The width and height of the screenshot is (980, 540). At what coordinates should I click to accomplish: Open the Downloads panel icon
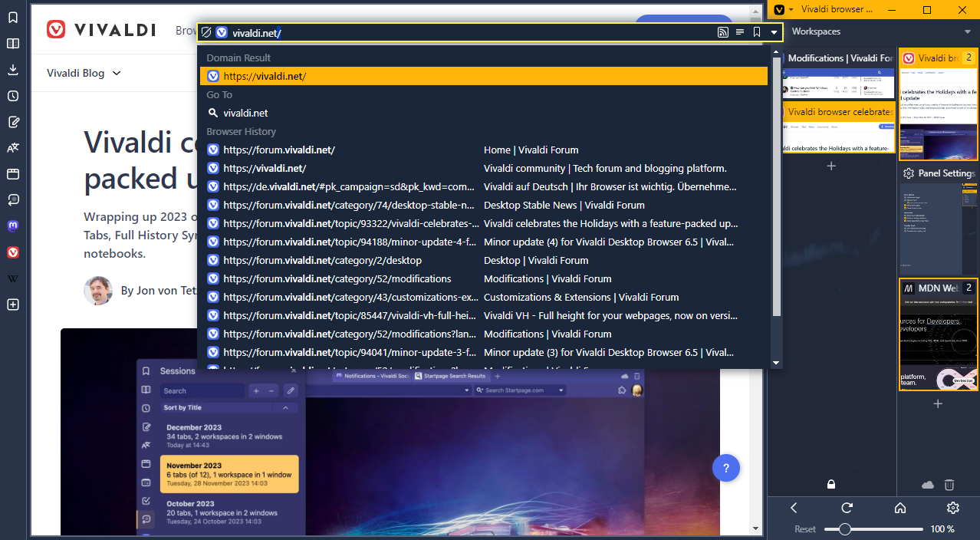pyautogui.click(x=13, y=70)
